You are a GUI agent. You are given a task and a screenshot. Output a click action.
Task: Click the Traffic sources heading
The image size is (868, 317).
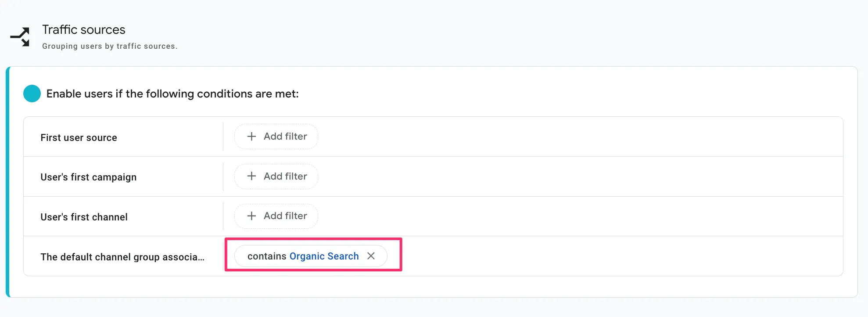[84, 30]
